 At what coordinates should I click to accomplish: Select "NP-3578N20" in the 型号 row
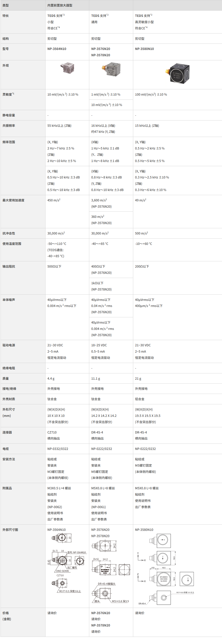(101, 55)
